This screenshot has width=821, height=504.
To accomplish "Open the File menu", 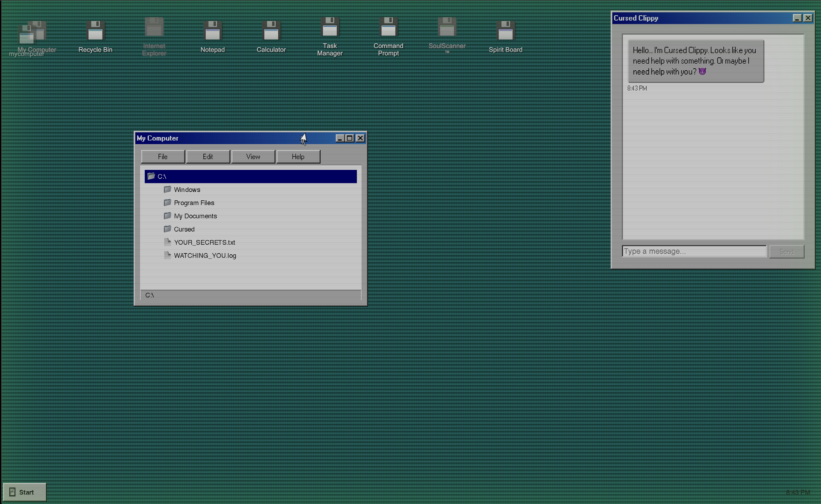I will pyautogui.click(x=163, y=157).
